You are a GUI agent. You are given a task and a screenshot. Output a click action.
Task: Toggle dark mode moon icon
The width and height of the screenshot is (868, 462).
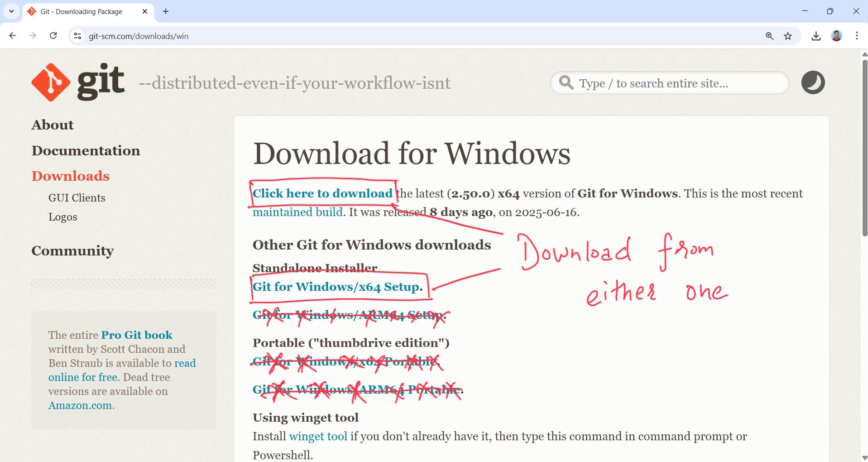(813, 82)
